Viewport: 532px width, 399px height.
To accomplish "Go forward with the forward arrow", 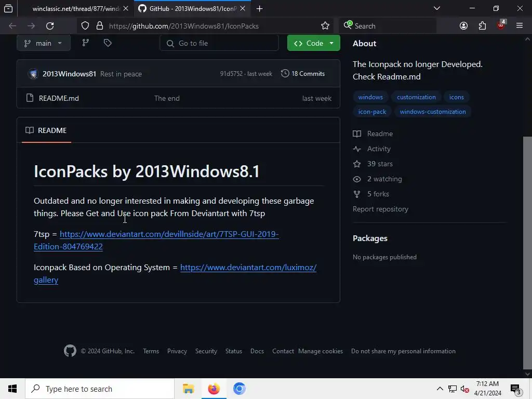I will (31, 26).
